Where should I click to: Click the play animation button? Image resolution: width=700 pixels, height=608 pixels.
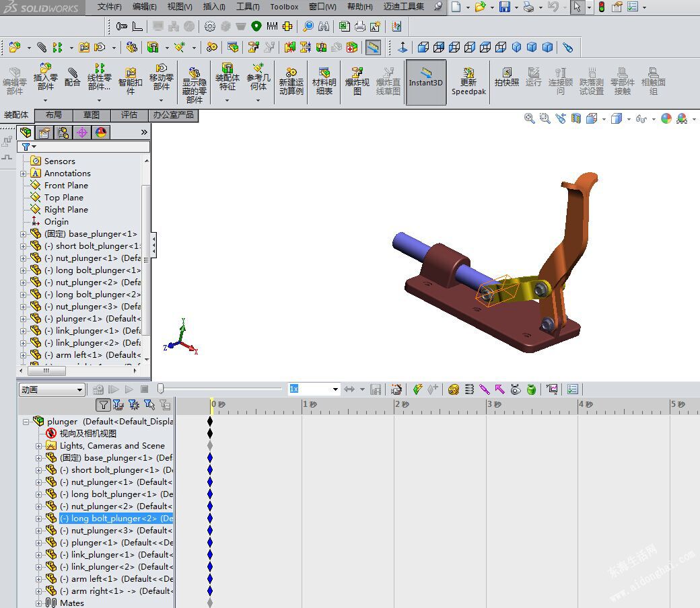pyautogui.click(x=129, y=389)
